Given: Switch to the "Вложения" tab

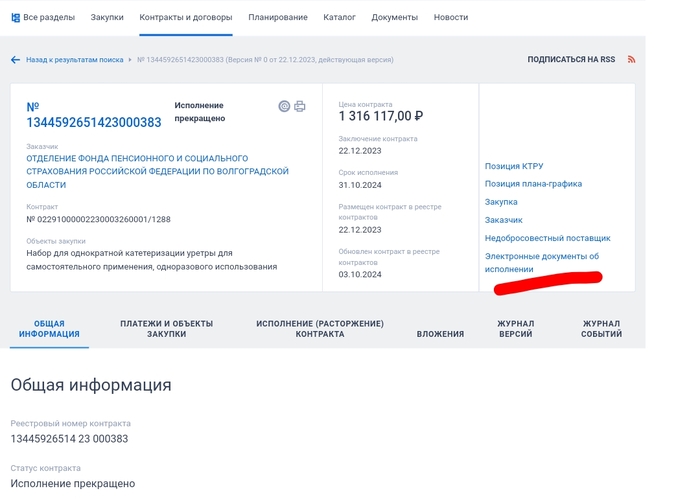Looking at the screenshot, I should (x=440, y=334).
